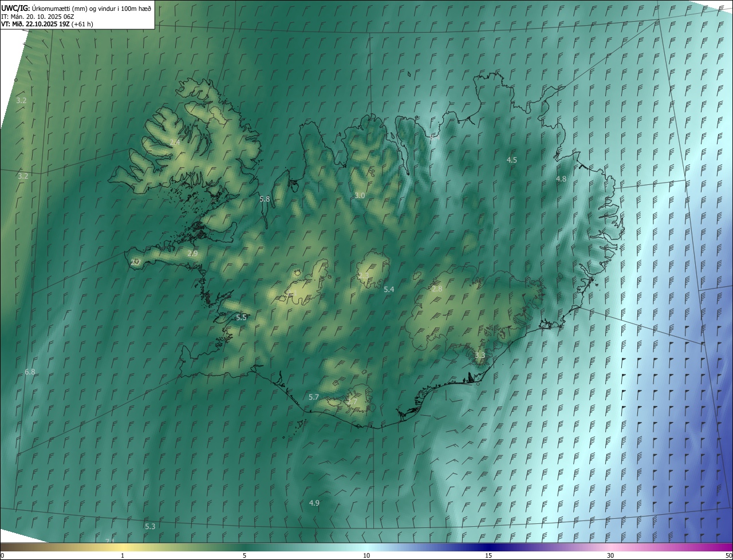Click the map value 6.8
This screenshot has height=560, width=733.
(30, 372)
